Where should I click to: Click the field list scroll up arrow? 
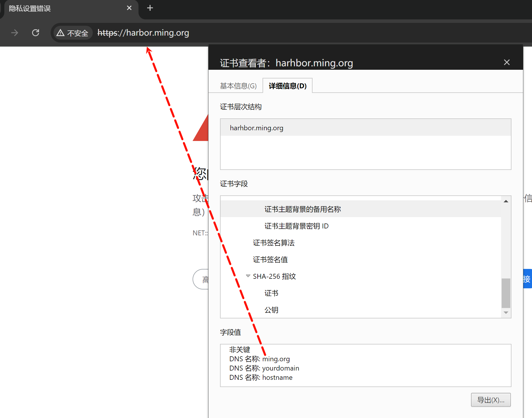pos(506,201)
